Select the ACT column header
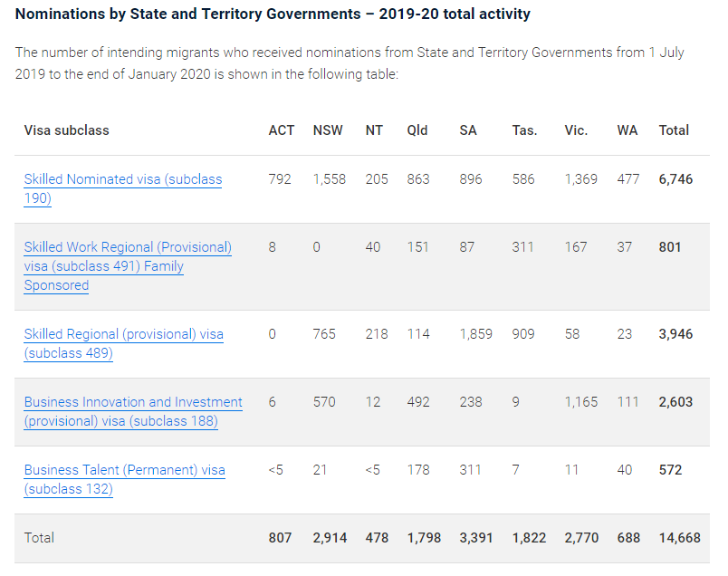This screenshot has height=576, width=728. [x=281, y=130]
